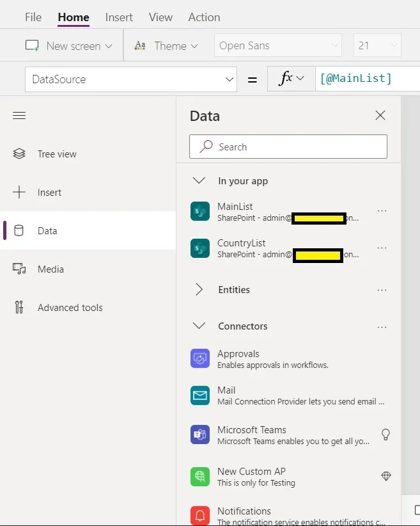Click the Search box in Data panel

(x=288, y=147)
